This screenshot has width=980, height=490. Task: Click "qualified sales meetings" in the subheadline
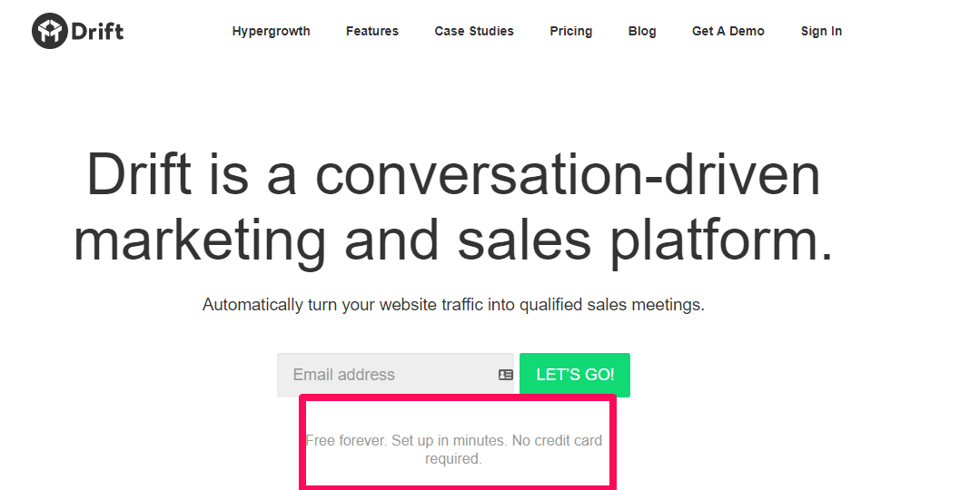(x=612, y=305)
